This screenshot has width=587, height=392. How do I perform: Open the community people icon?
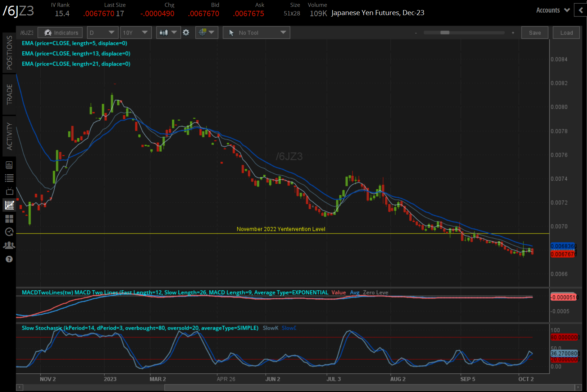tap(9, 245)
